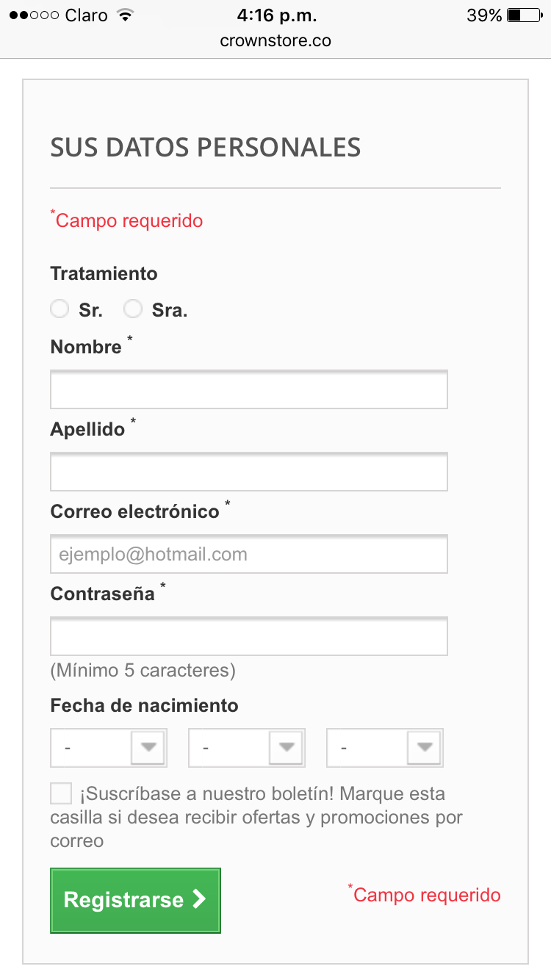The image size is (551, 980).
Task: Tap the Wi-Fi icon in status bar
Action: tap(125, 15)
